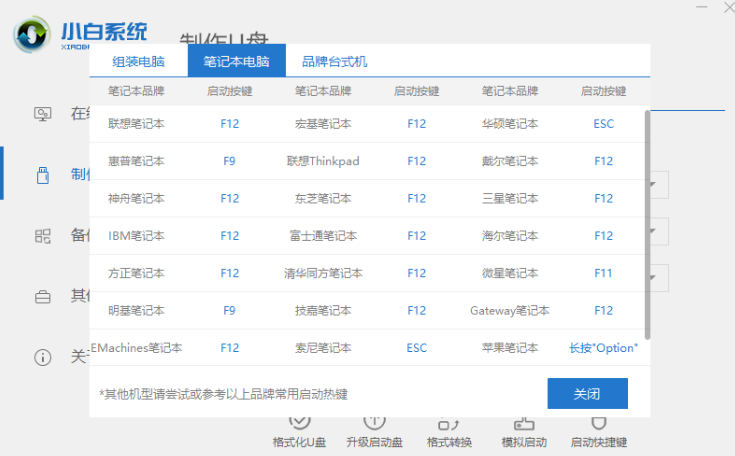Select the 联想笔记本 cell
The height and width of the screenshot is (456, 735).
coord(136,124)
